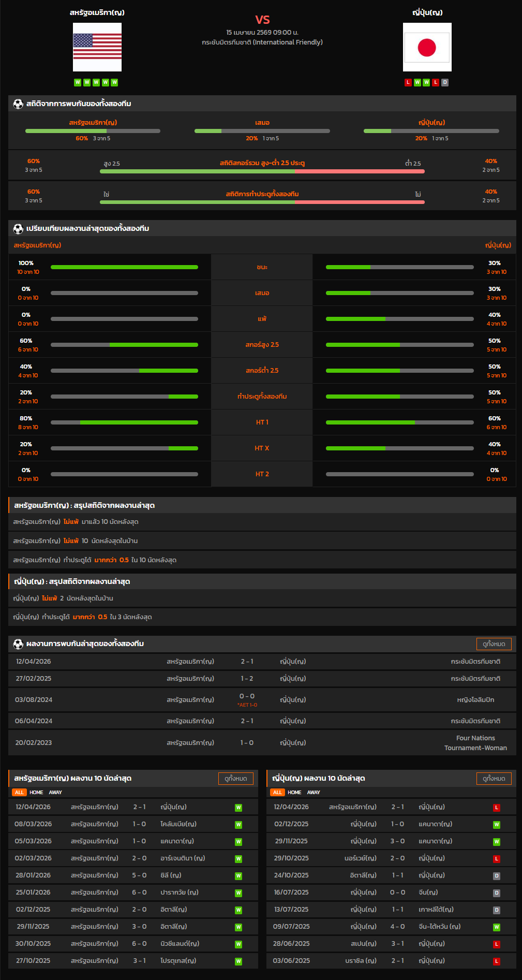Viewport: 522px width, 980px height.
Task: Click L result badge for Japan 29/10/2025 match
Action: 497,858
